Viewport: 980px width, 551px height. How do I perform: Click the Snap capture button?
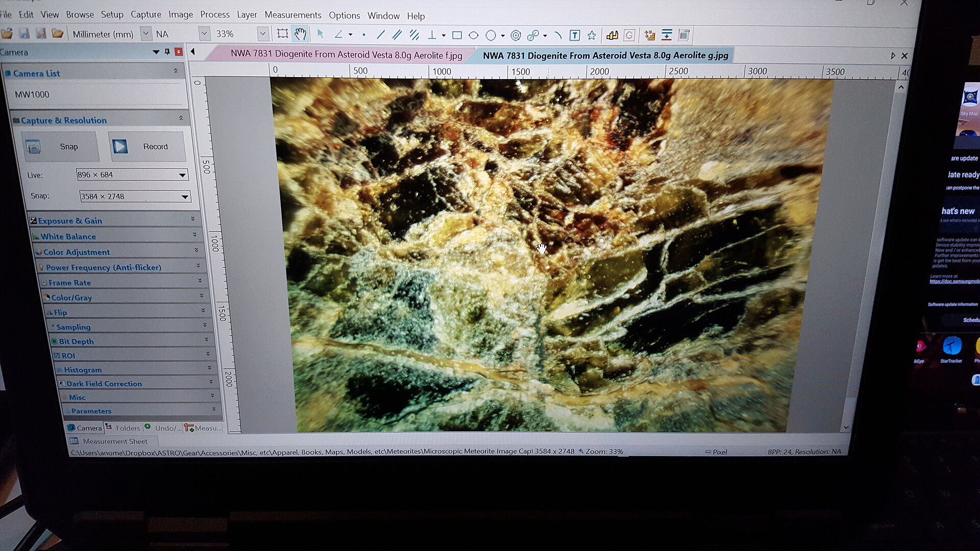click(x=59, y=146)
